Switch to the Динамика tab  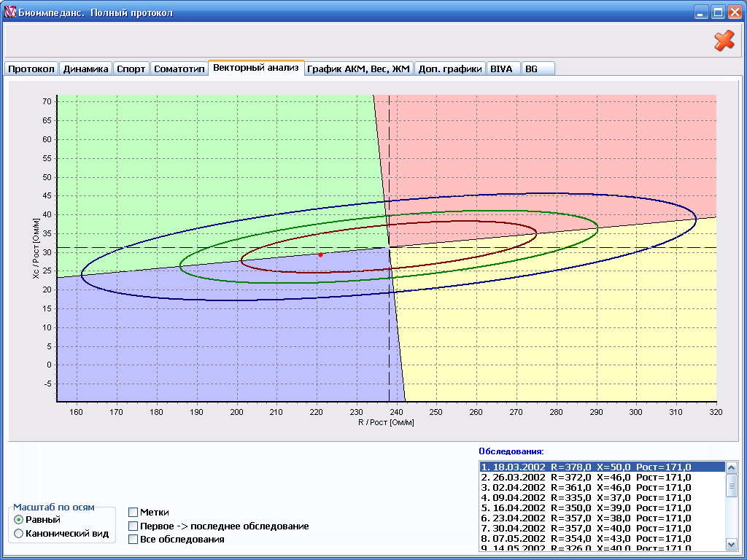(86, 69)
